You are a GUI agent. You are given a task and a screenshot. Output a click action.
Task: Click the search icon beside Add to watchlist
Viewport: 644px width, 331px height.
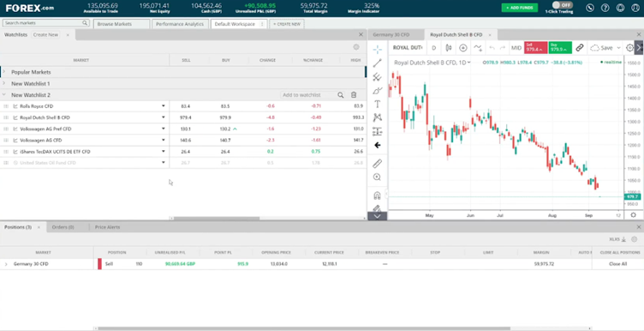click(341, 95)
